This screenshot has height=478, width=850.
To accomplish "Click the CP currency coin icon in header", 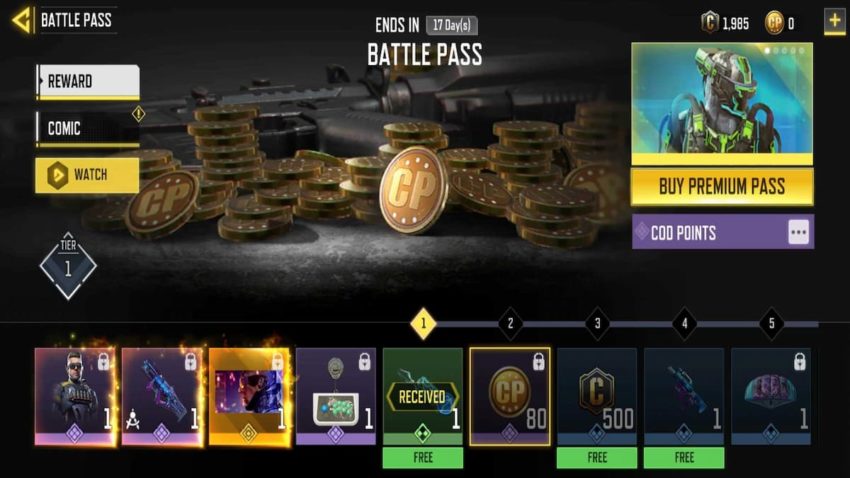I will [774, 23].
